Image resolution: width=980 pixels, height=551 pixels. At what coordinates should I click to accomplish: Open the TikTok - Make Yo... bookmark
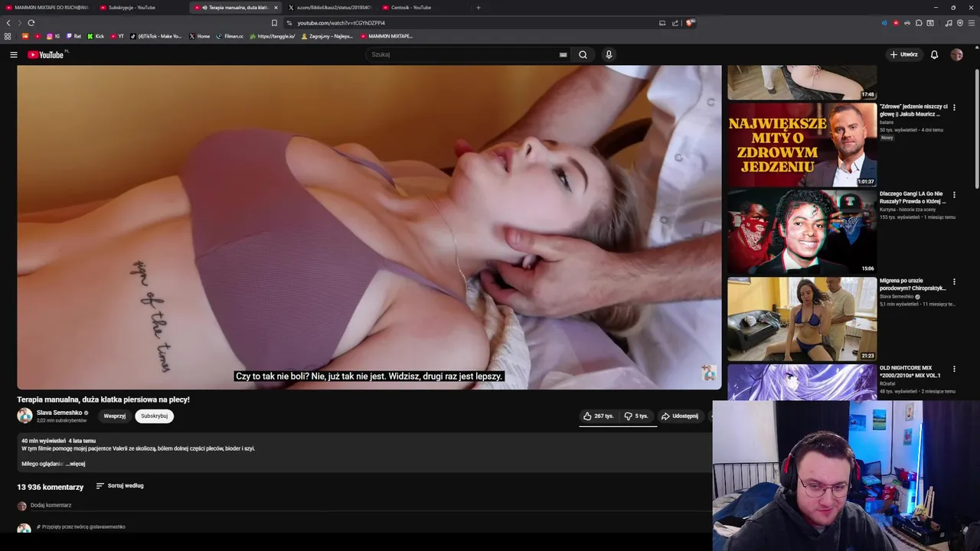(x=156, y=36)
